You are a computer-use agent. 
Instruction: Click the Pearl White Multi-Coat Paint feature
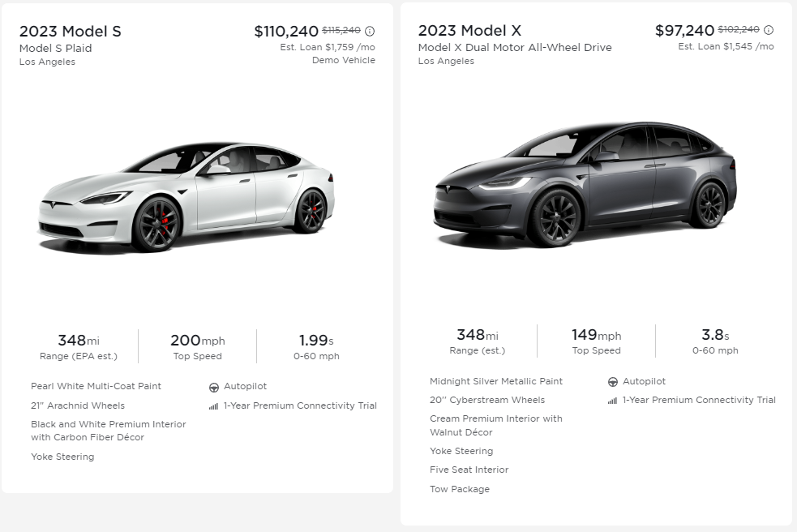click(96, 386)
